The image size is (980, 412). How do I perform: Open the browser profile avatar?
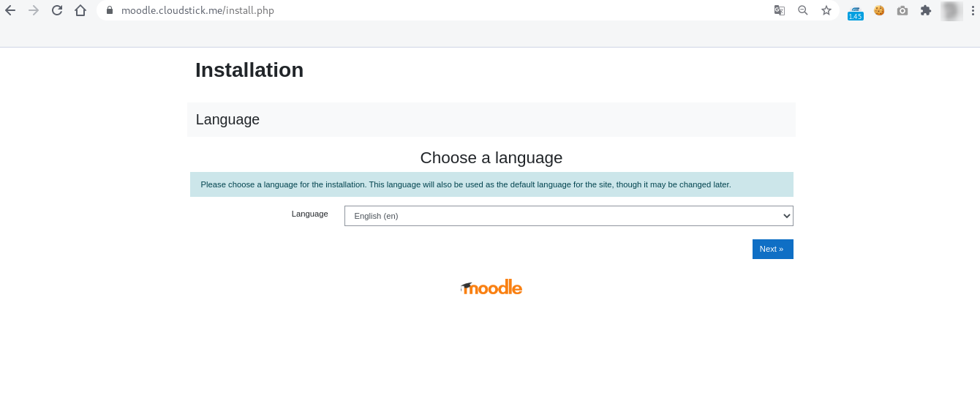pos(951,11)
